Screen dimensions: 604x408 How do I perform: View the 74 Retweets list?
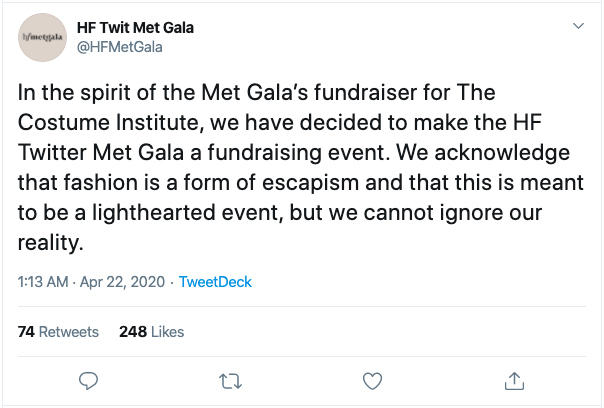pyautogui.click(x=59, y=332)
